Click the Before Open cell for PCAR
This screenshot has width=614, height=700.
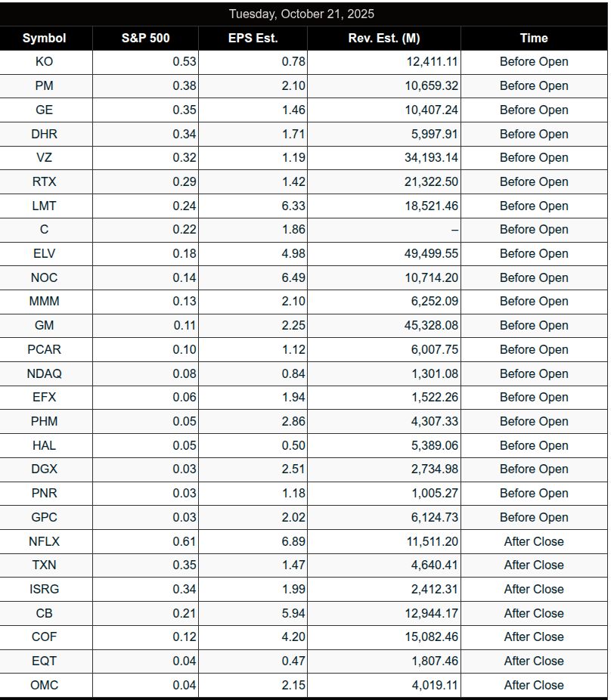tap(534, 349)
